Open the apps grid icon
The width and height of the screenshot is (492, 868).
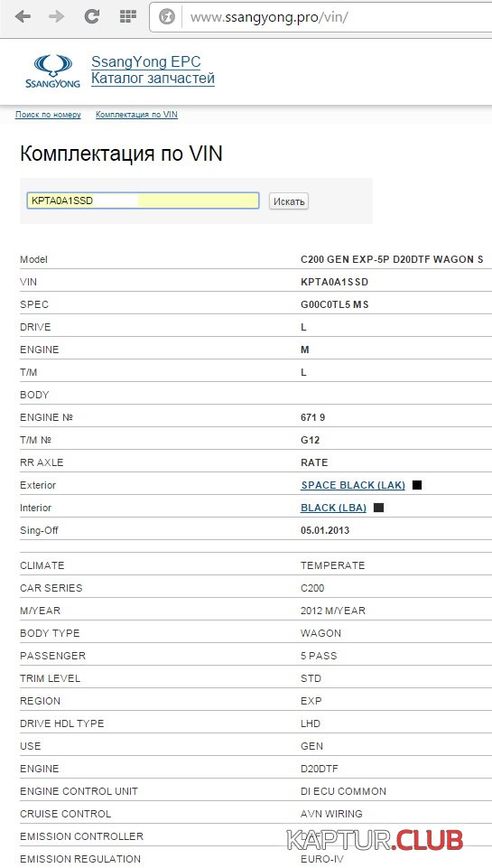pyautogui.click(x=128, y=16)
